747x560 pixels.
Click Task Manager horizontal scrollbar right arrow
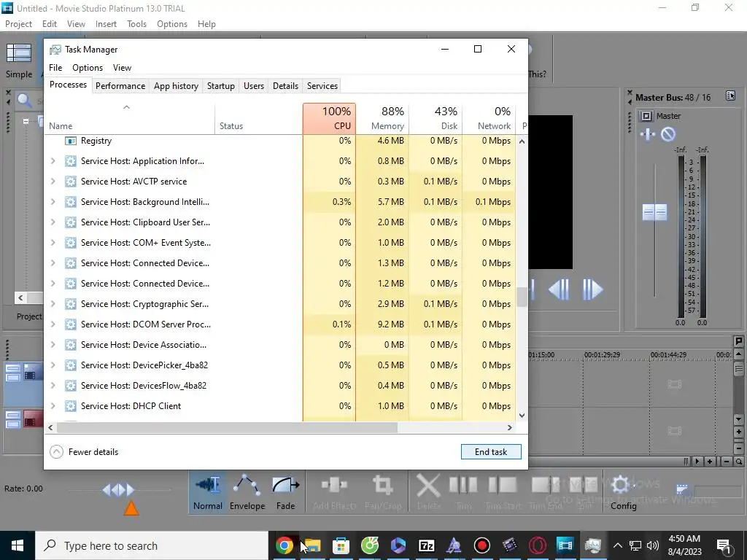pyautogui.click(x=510, y=427)
